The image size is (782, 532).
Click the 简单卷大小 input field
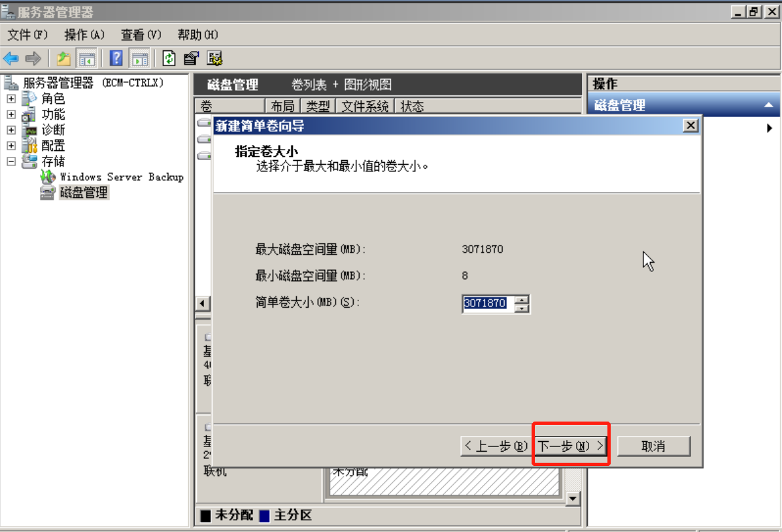click(x=488, y=303)
